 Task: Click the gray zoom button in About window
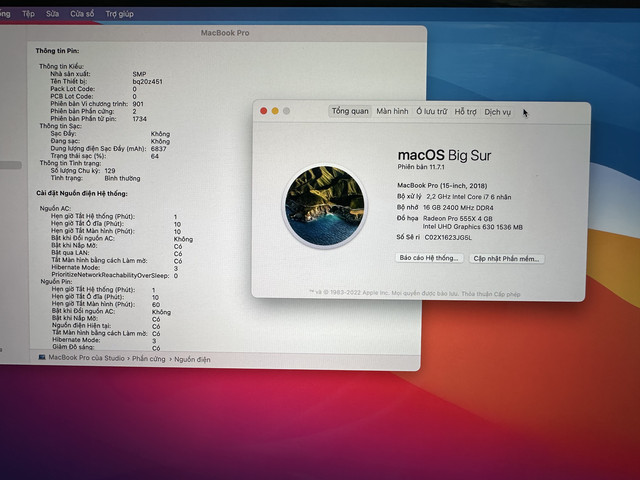tap(287, 111)
